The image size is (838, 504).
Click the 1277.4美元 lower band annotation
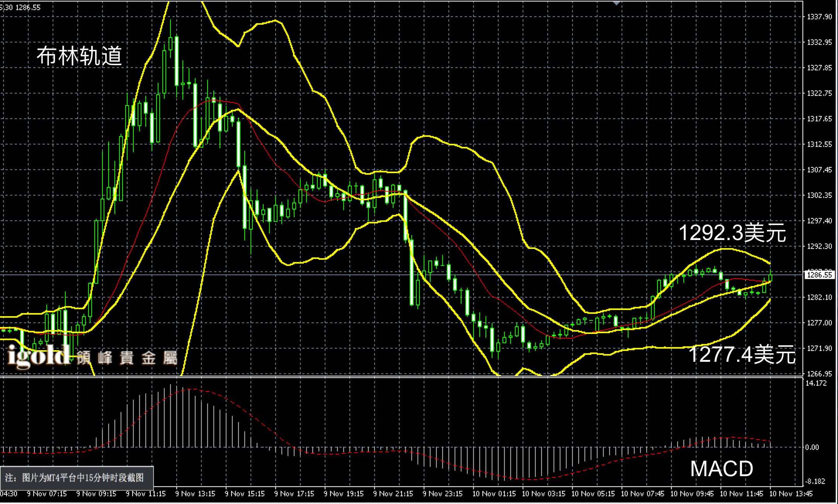pyautogui.click(x=742, y=354)
